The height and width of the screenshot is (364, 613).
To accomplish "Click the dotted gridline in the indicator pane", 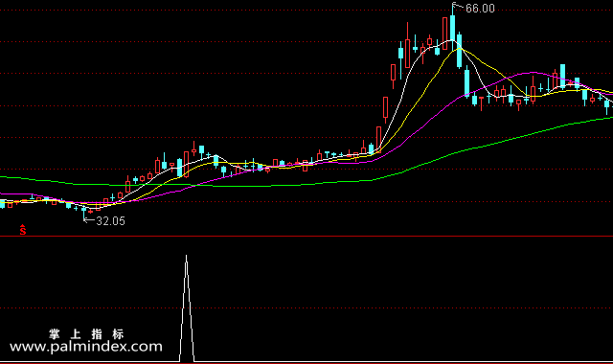I will [x=306, y=308].
